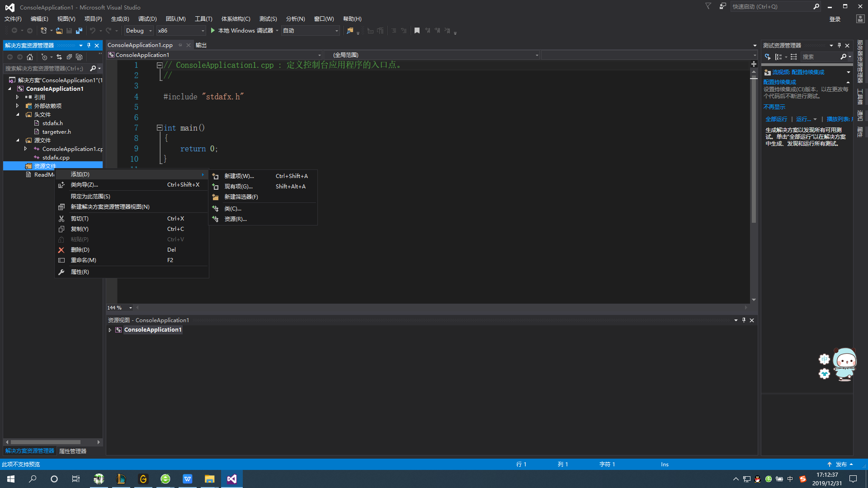
Task: Switch to the Property Manager tab
Action: (x=73, y=451)
